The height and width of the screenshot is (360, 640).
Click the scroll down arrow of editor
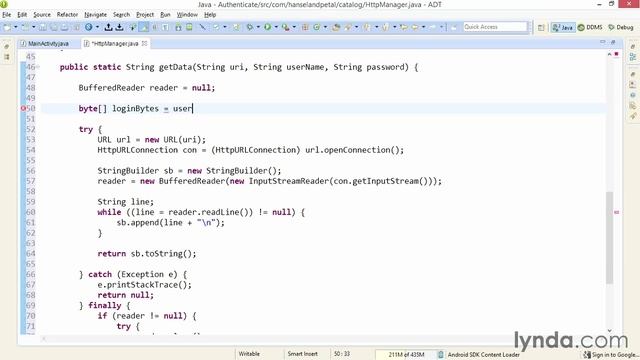click(x=609, y=331)
